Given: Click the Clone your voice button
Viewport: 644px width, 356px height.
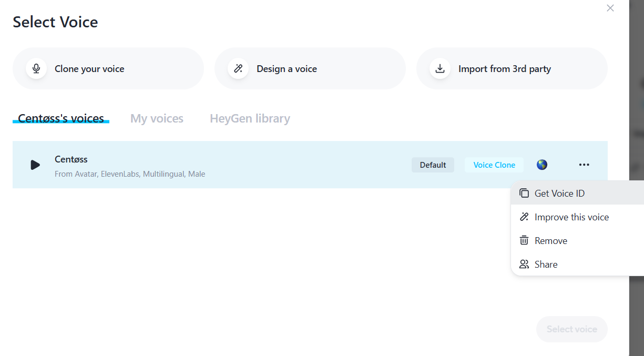Looking at the screenshot, I should click(x=108, y=68).
